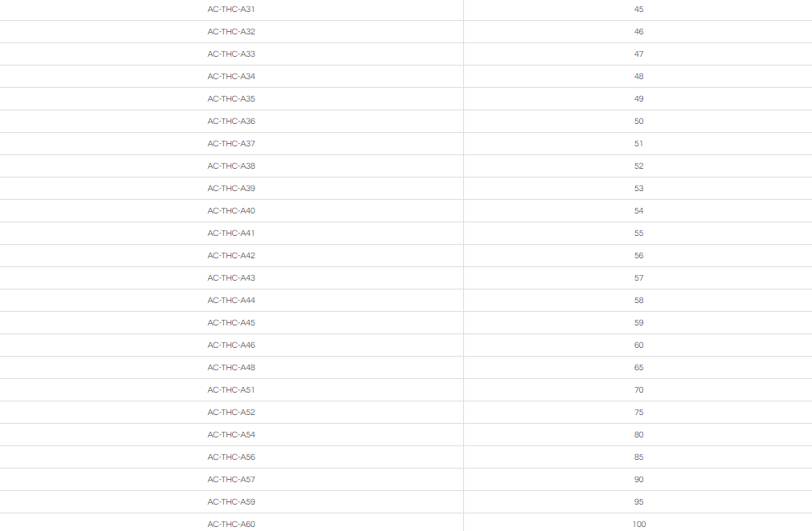This screenshot has width=812, height=531.
Task: Select the value 50 in the table
Action: pos(638,122)
